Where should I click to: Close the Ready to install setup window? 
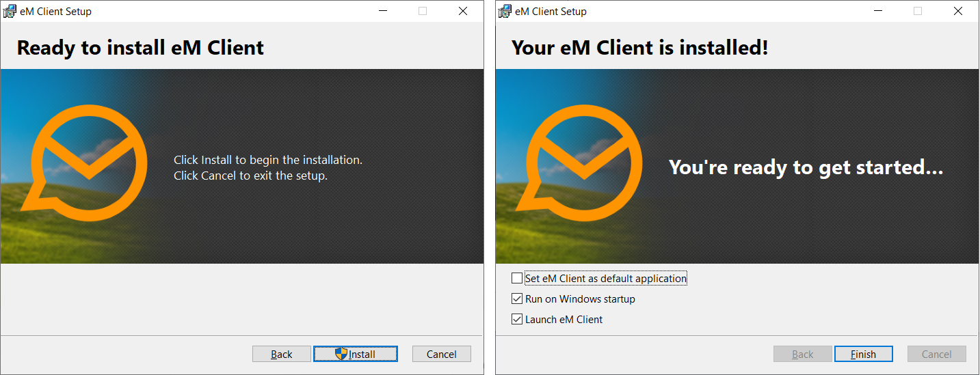[x=463, y=11]
